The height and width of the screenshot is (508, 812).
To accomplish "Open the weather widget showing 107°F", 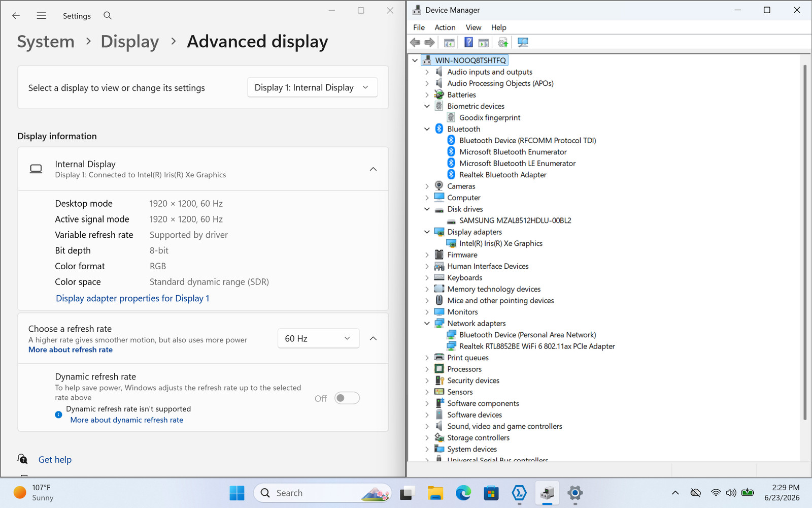I will pyautogui.click(x=33, y=493).
